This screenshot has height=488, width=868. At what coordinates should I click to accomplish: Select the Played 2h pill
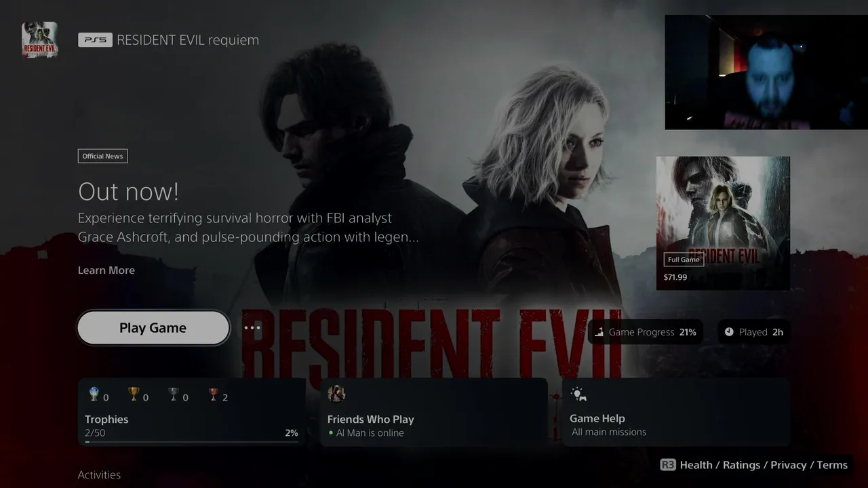point(754,332)
